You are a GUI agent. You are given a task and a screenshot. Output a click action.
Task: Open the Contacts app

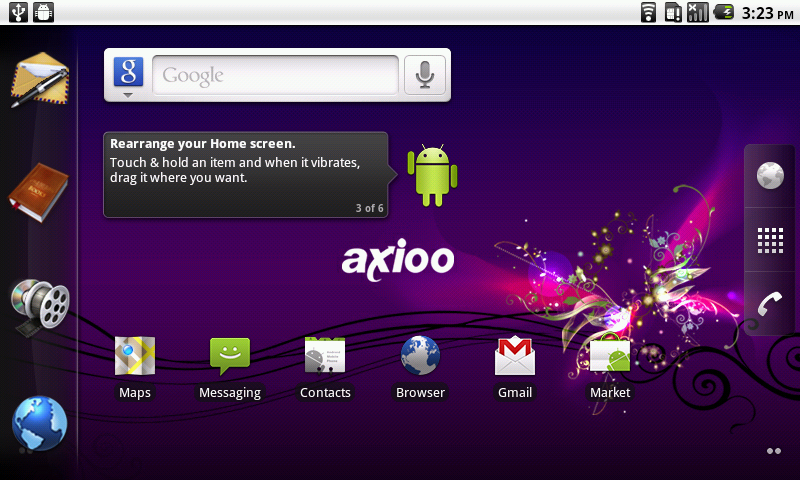click(325, 367)
